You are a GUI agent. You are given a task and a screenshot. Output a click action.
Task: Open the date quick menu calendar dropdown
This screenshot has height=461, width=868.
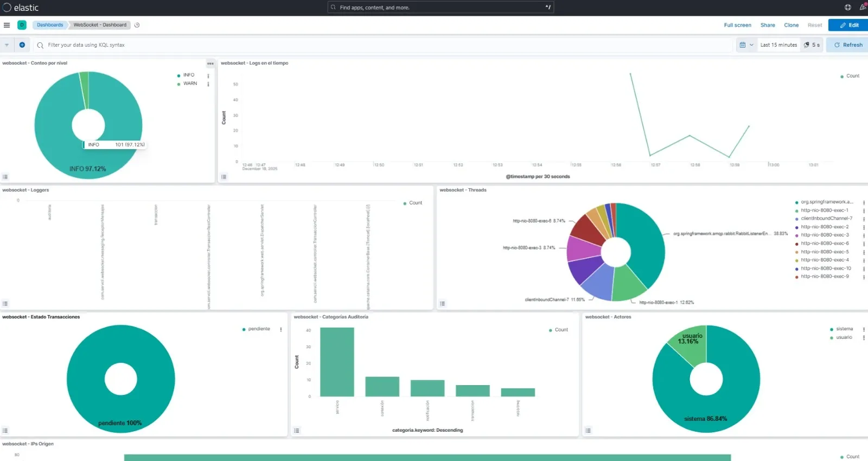click(746, 45)
